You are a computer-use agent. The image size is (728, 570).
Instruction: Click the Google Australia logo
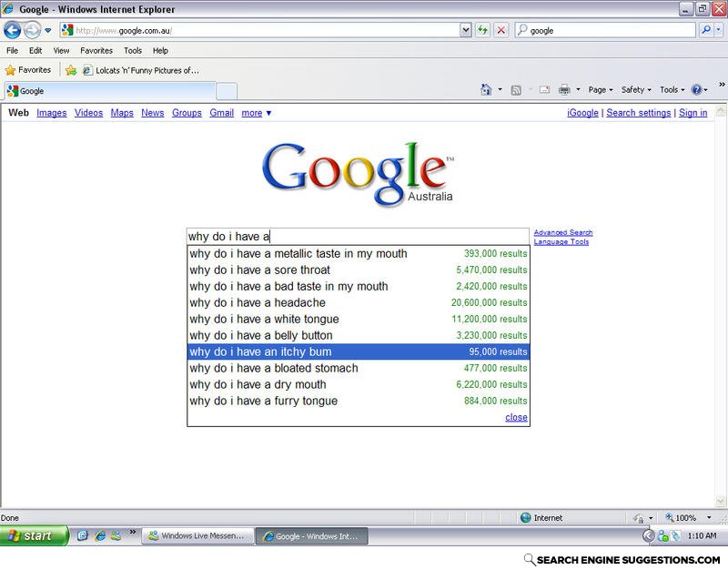click(x=358, y=173)
